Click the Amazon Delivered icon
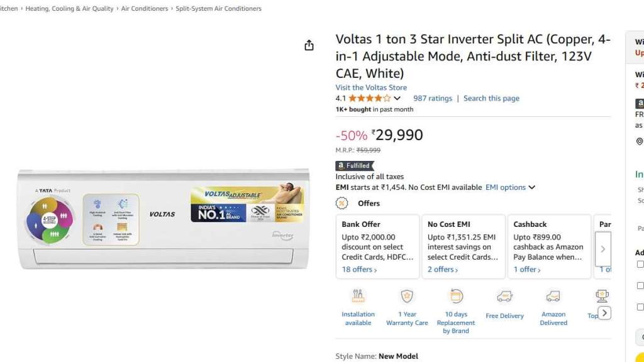Screen dimensions: 644x362 [x=553, y=296]
